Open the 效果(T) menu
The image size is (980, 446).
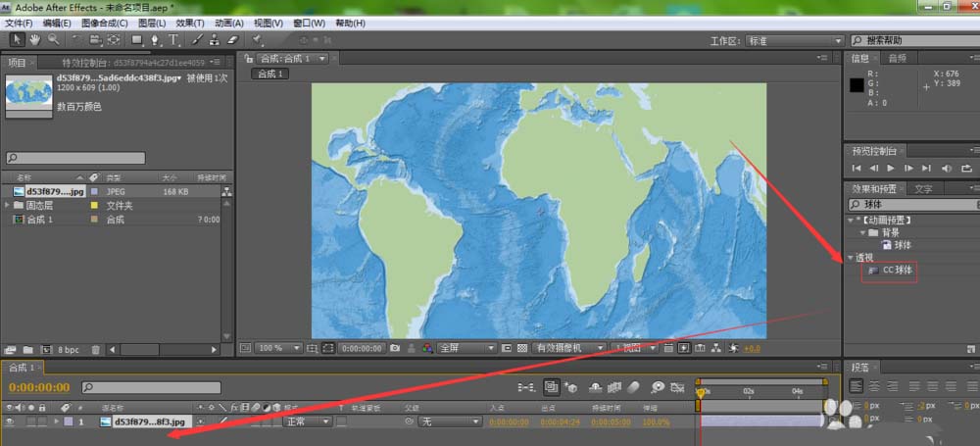pos(190,24)
